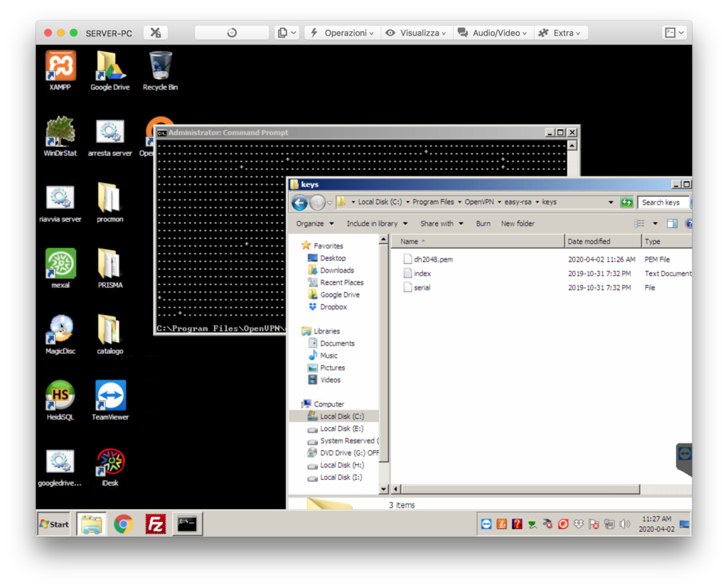
Task: Click the remote session tools icon
Action: (x=156, y=33)
